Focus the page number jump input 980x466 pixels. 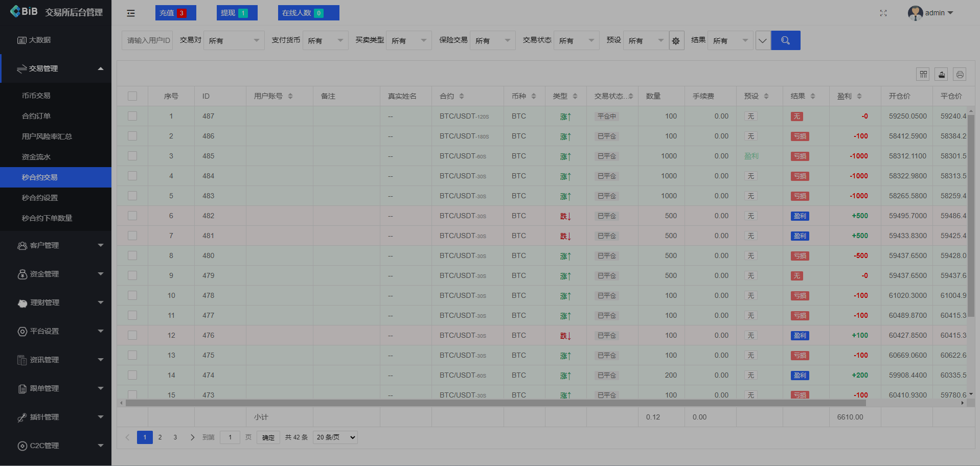click(x=230, y=437)
